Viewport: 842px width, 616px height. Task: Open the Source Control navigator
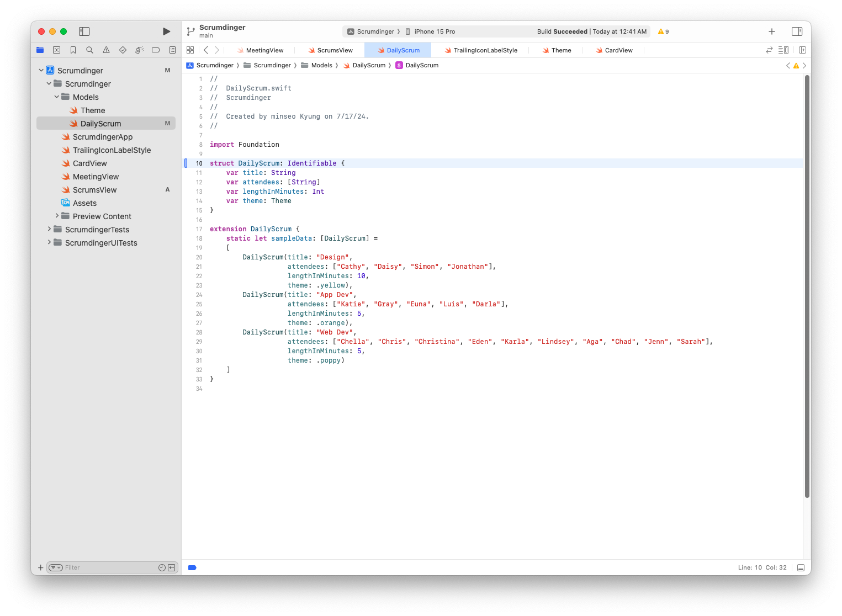pyautogui.click(x=56, y=50)
